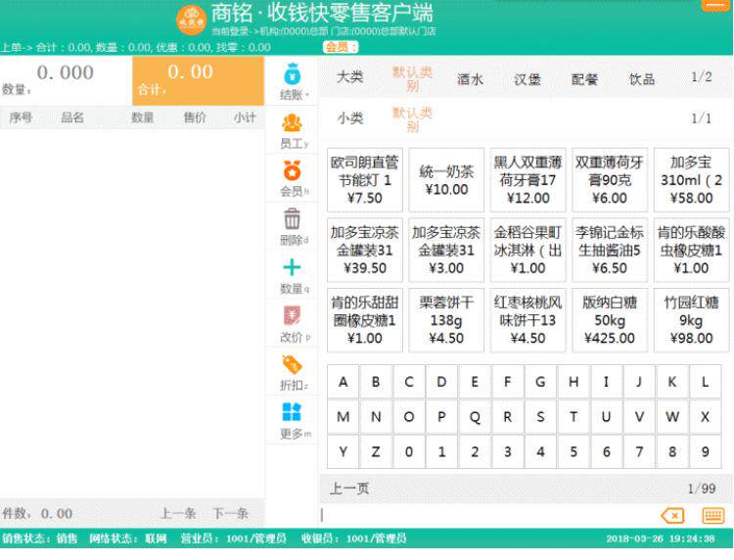Add 肯的乐甜甜圈橡皮糖 ¥1.00 product
Screen dimensions: 734x560
coord(365,320)
